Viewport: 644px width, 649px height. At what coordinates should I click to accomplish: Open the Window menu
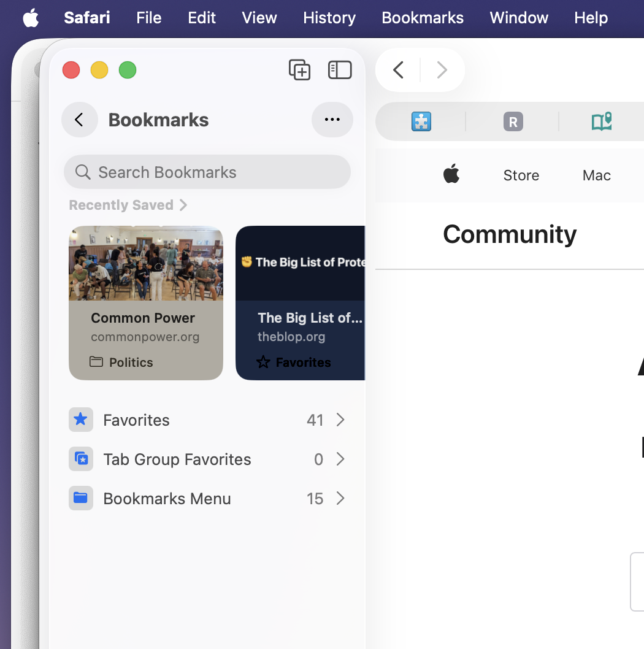(x=519, y=18)
